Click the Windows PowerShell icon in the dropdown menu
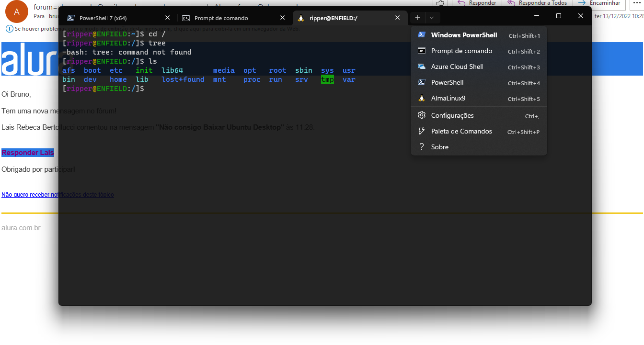Screen dimensions: 644x345 point(422,35)
